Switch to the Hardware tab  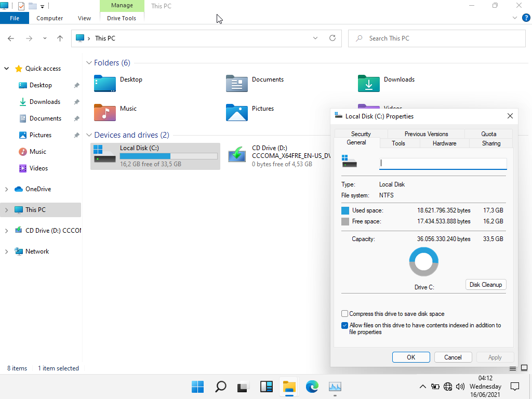point(445,143)
